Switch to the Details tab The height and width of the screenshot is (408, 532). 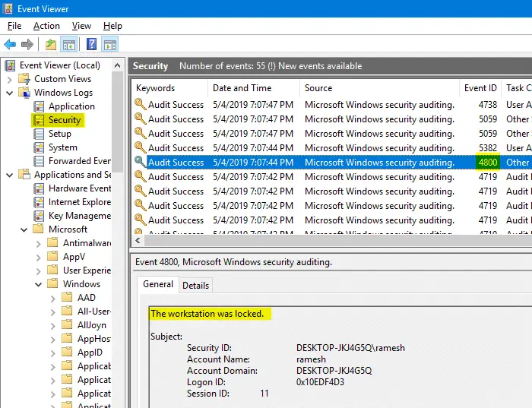tap(196, 286)
